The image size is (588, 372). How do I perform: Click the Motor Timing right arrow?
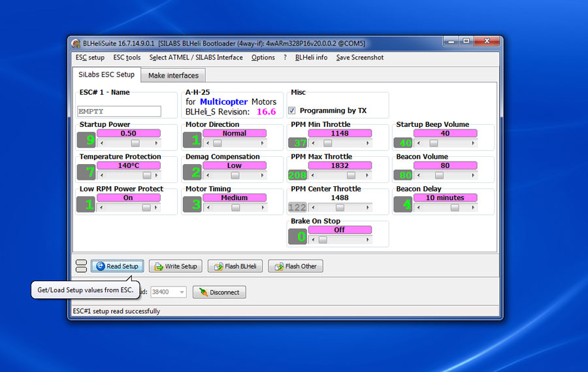click(x=262, y=208)
